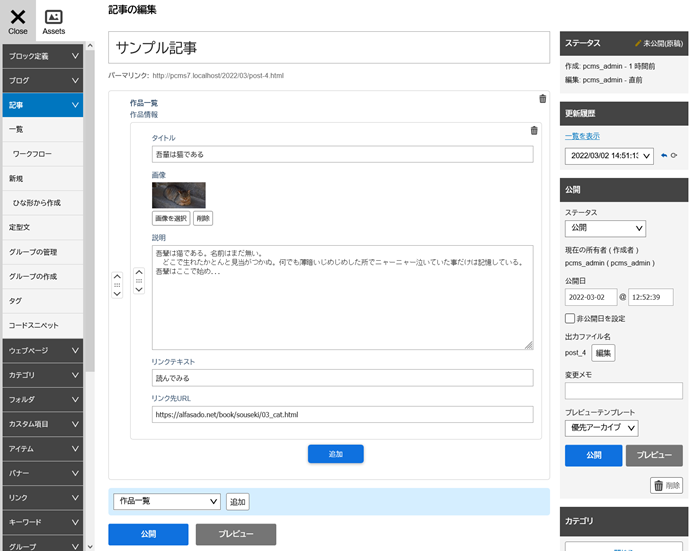Click the publish time field 12:52:39

tap(651, 297)
